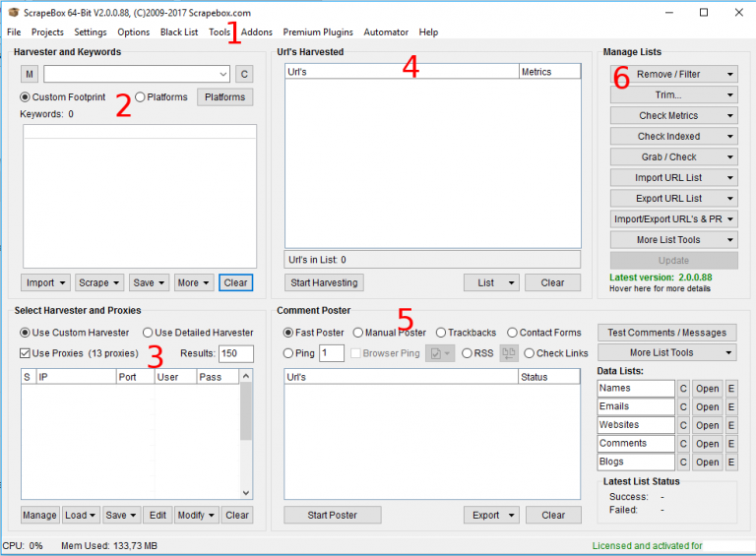Click the E button for Blogs list

(731, 463)
